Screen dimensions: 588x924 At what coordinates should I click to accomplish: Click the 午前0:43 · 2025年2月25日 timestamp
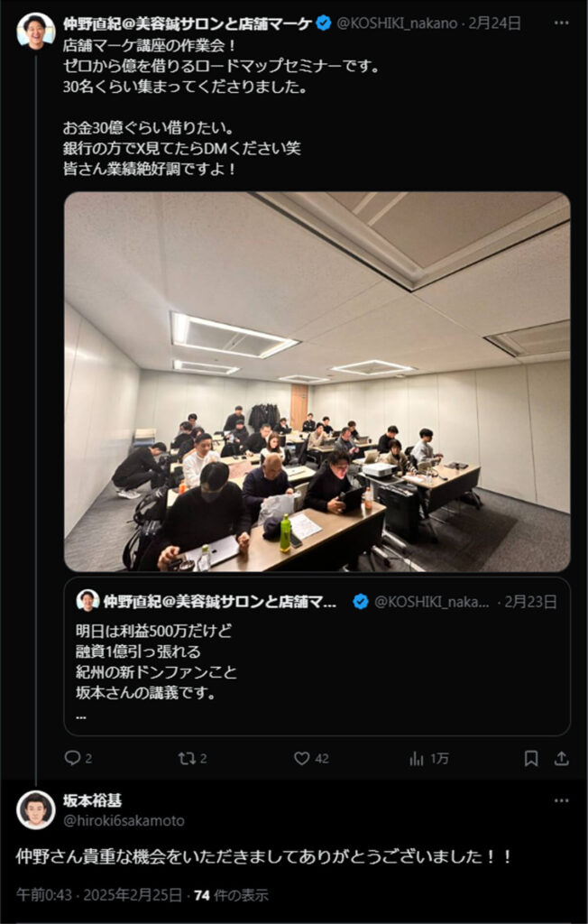coord(99,896)
